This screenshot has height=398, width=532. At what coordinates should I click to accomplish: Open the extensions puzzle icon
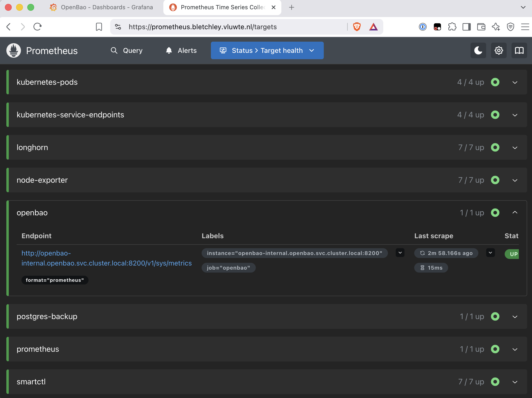(x=452, y=27)
